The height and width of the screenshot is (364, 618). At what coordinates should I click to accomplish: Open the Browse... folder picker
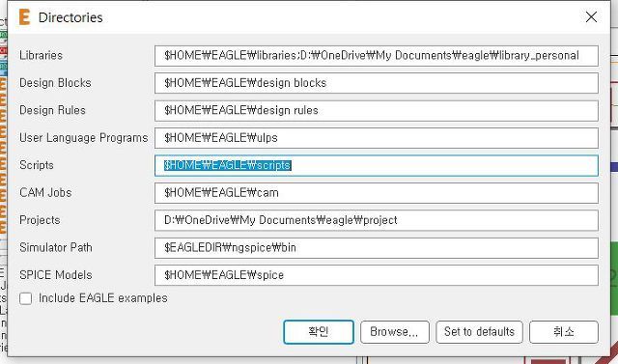click(x=395, y=332)
